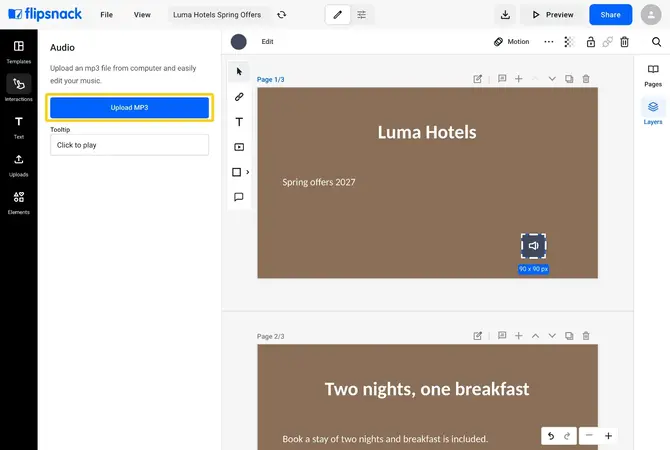670x450 pixels.
Task: Switch to pencil edit mode
Action: 338,15
